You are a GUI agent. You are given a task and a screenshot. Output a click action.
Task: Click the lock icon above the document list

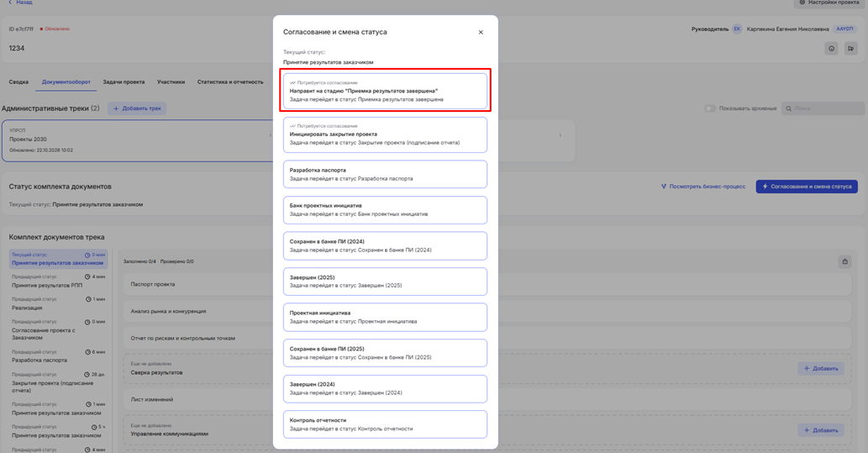844,261
